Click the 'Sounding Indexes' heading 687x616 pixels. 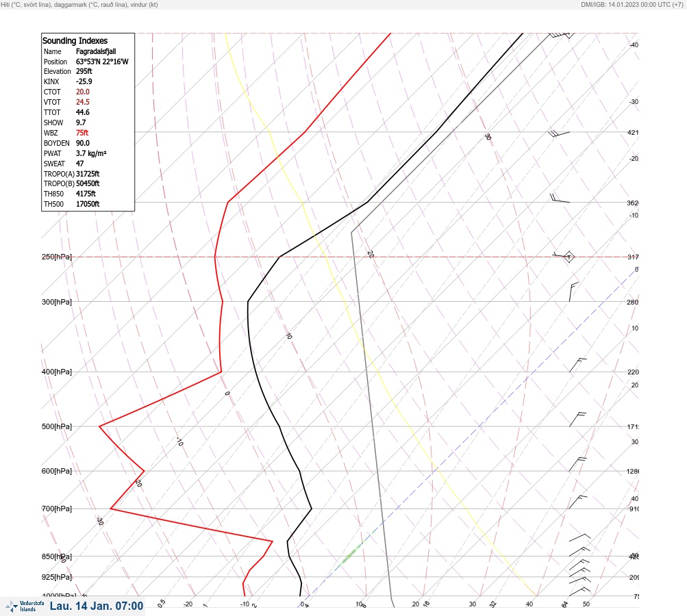pos(75,40)
